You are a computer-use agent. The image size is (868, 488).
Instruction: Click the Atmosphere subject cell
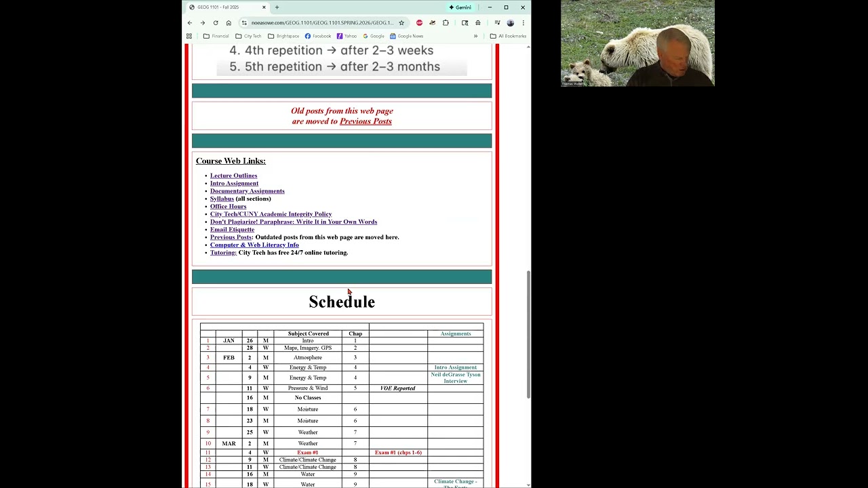tap(308, 357)
